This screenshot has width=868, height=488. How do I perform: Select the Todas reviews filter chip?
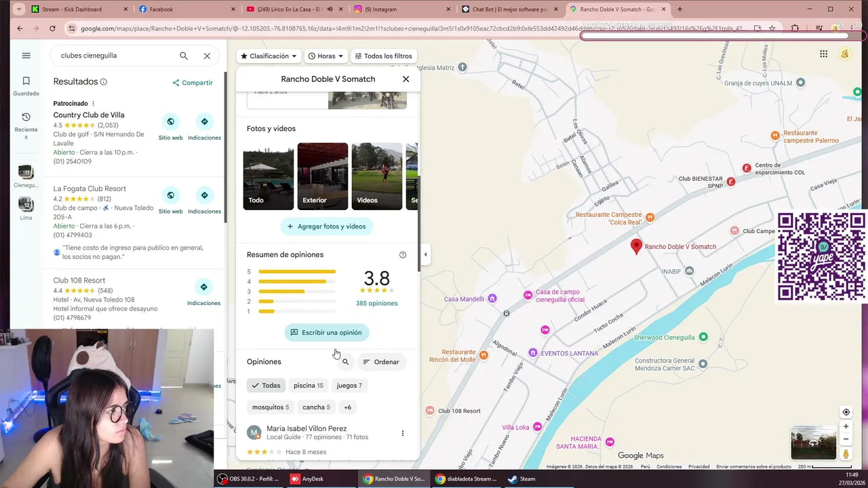click(x=266, y=386)
